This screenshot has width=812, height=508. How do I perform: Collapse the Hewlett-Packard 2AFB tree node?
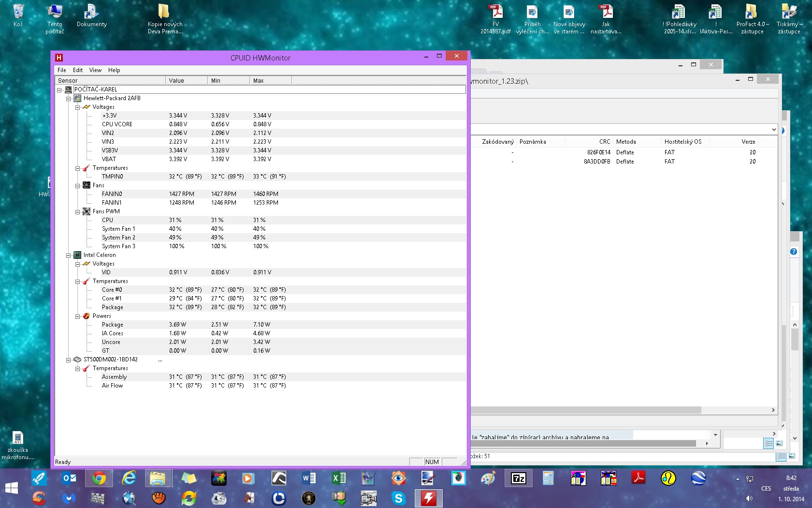[x=69, y=98]
